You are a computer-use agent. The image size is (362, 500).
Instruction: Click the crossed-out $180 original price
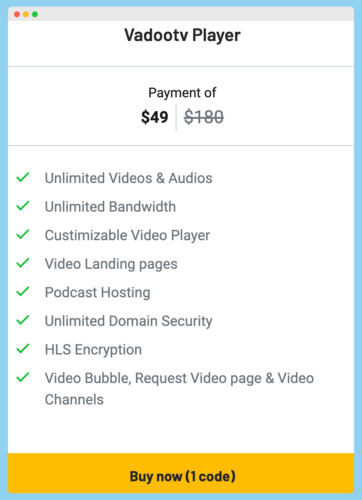pyautogui.click(x=204, y=117)
